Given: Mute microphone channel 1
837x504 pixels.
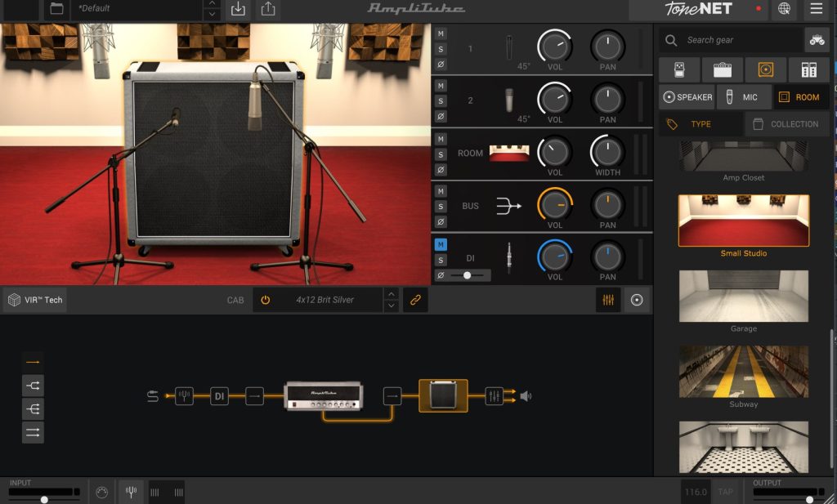Looking at the screenshot, I should point(441,33).
